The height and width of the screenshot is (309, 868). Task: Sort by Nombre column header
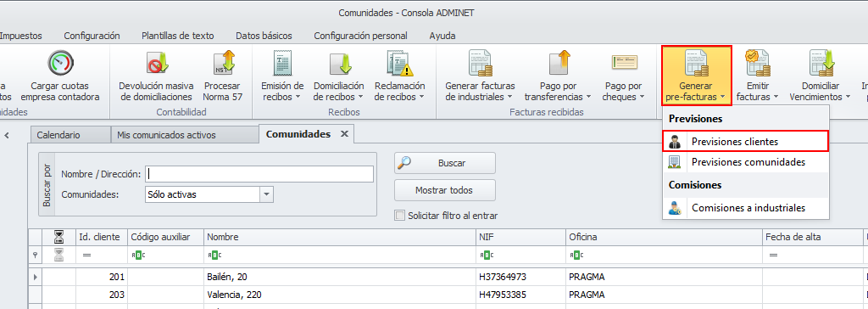coord(339,238)
